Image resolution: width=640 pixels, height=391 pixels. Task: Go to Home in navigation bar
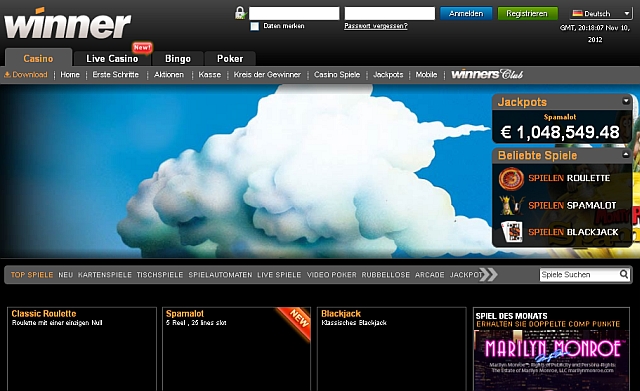tap(70, 75)
